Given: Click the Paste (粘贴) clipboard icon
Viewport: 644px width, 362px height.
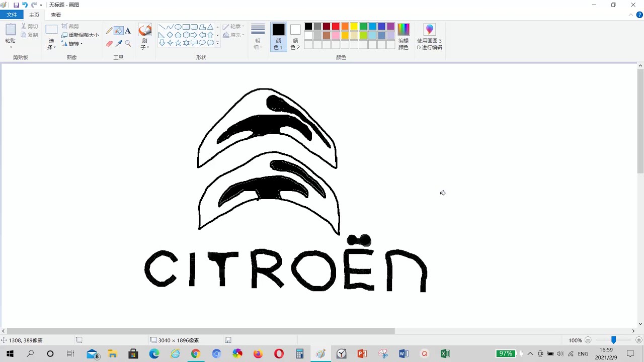Looking at the screenshot, I should (11, 30).
